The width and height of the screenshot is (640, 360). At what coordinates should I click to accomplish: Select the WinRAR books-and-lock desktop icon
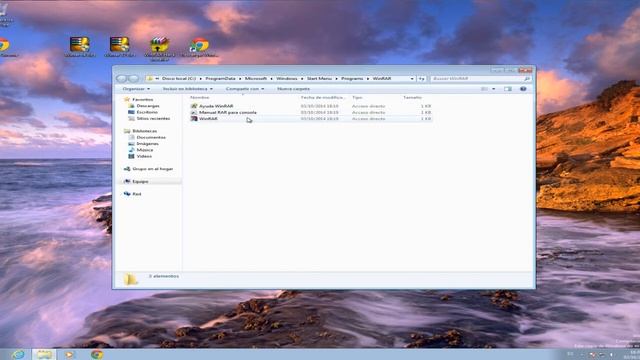click(x=160, y=49)
